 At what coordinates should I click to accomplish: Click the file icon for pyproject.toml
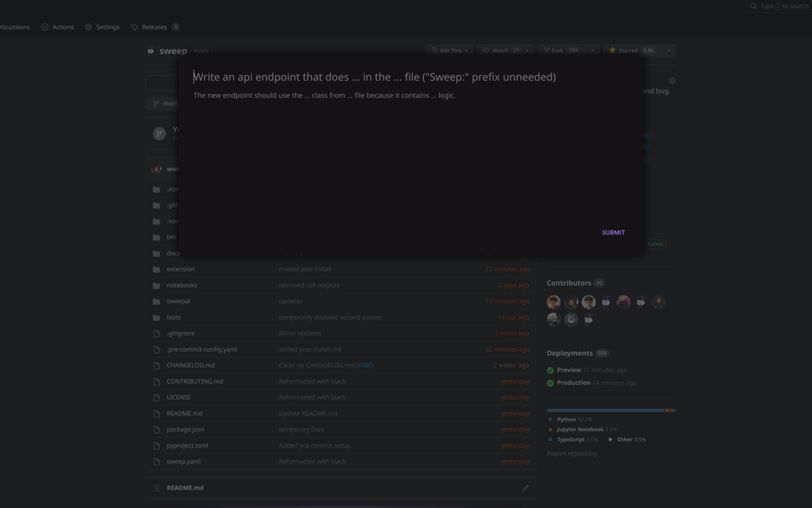point(157,446)
